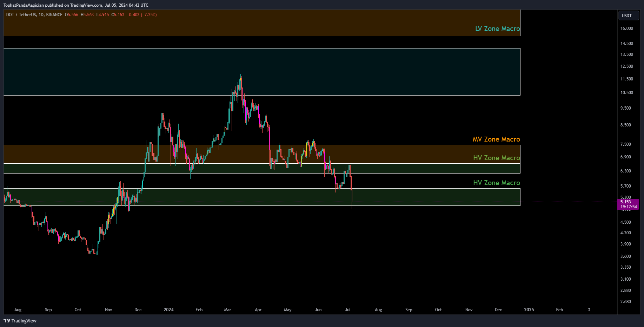Click the 2.680 price axis label
Screen dimensions: 644x327
click(x=626, y=302)
